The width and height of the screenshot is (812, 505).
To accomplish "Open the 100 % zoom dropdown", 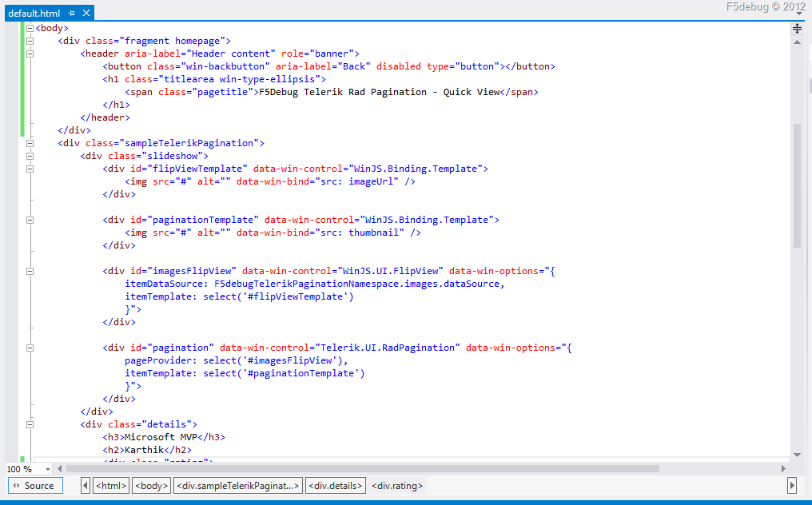I will (x=48, y=469).
